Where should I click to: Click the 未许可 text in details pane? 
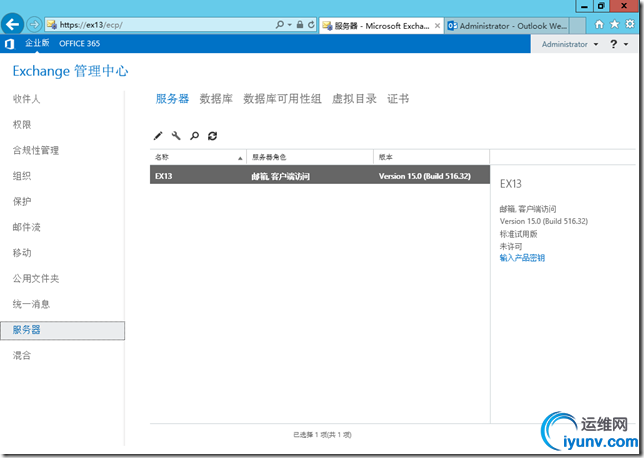[x=511, y=246]
